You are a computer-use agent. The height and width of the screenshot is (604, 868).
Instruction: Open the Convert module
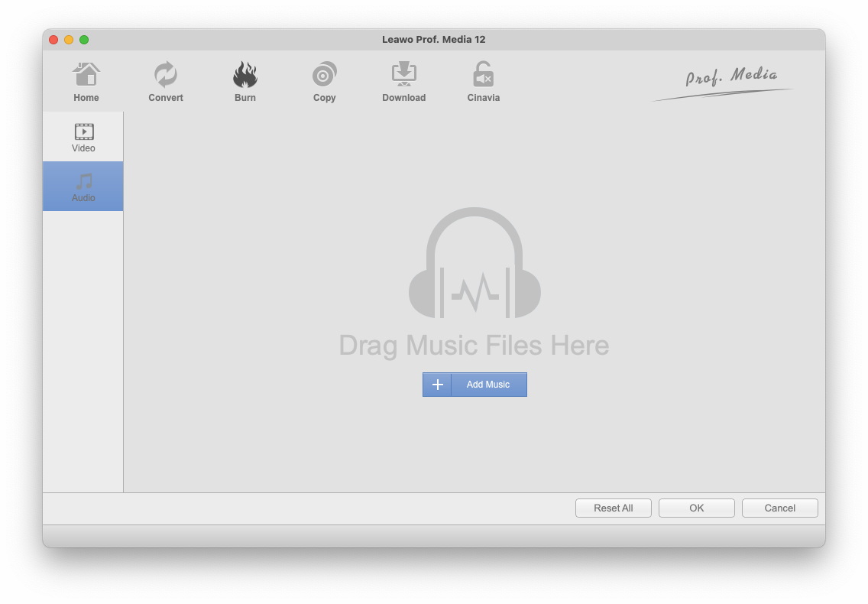coord(166,82)
